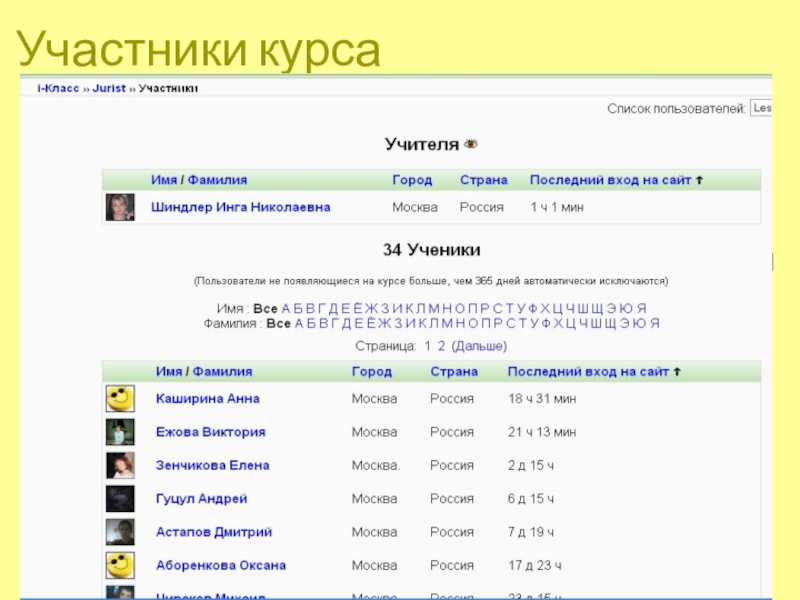
Task: Click sort arrow icon in students table header
Action: click(677, 371)
